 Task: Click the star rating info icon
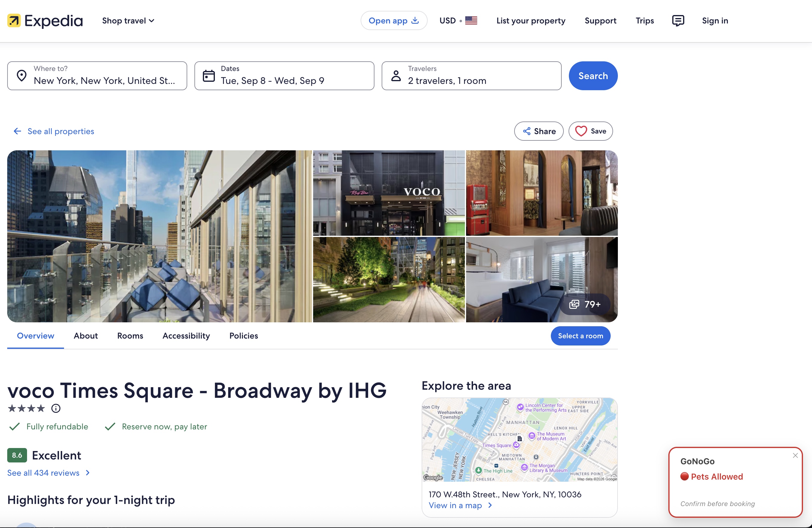56,408
